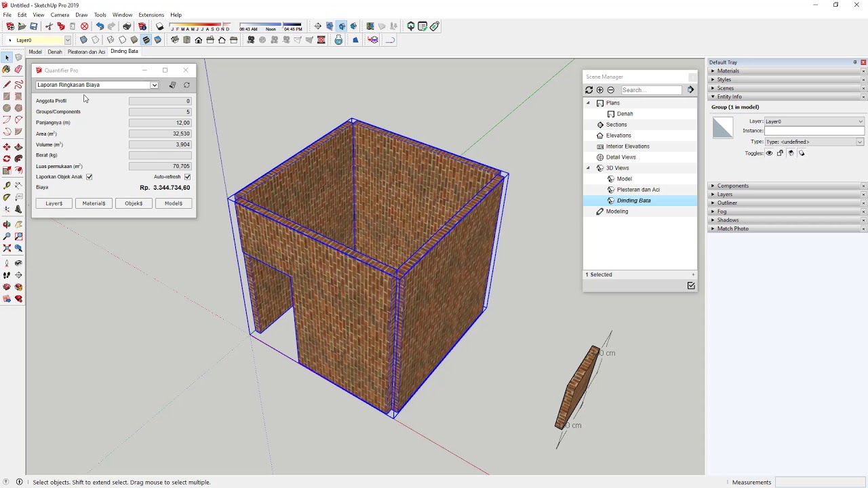
Task: Click the Layer$ button
Action: pos(54,203)
